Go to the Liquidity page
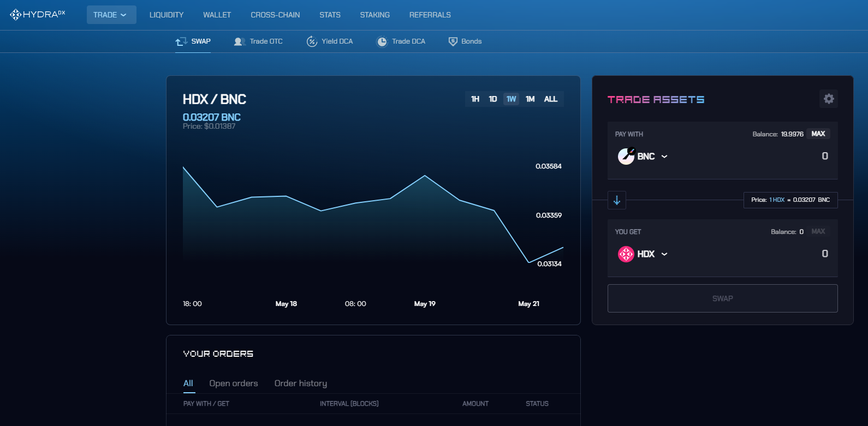Screen dimensions: 868x426 point(167,15)
